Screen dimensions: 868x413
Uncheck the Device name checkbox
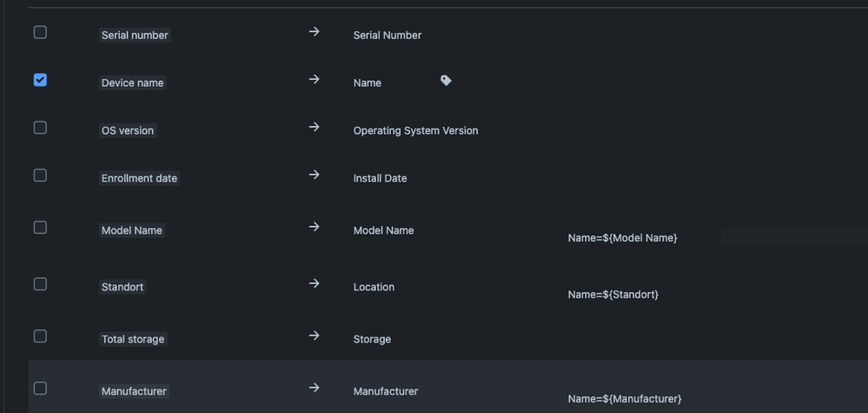(40, 80)
